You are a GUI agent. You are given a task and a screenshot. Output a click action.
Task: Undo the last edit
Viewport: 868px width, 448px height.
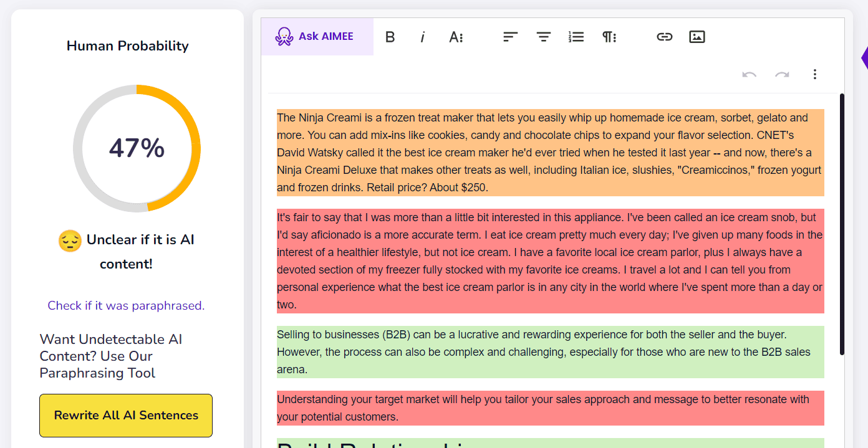pos(750,74)
